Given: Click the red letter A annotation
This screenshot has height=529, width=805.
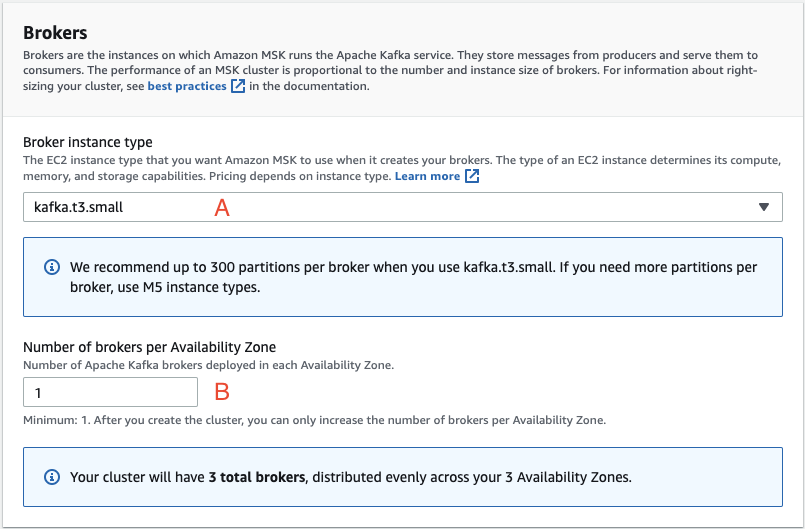Looking at the screenshot, I should (x=223, y=208).
